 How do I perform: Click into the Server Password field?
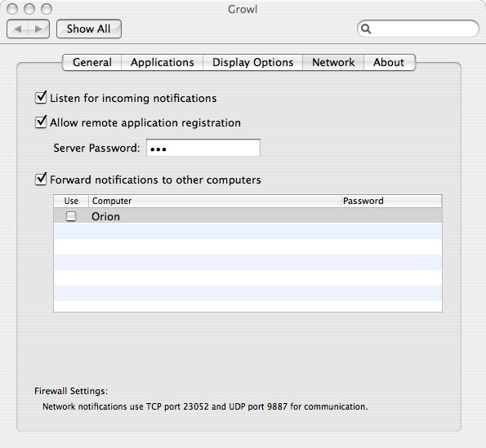pos(203,148)
